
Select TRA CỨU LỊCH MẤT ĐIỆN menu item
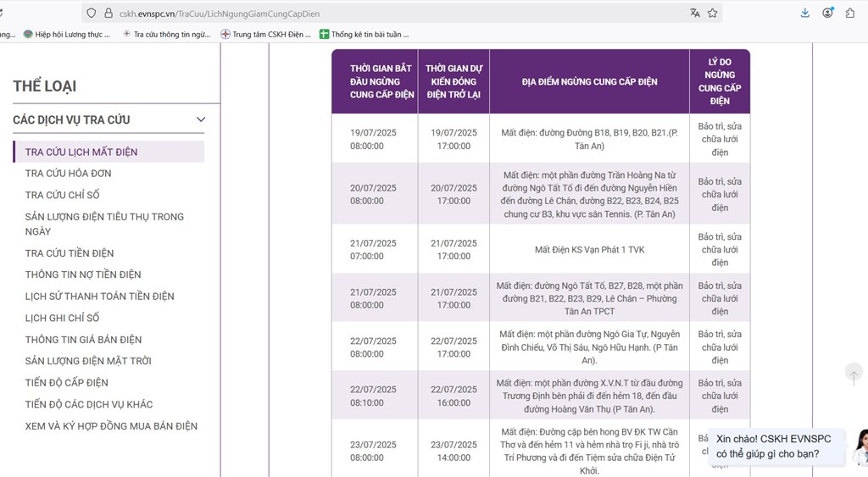(108, 152)
